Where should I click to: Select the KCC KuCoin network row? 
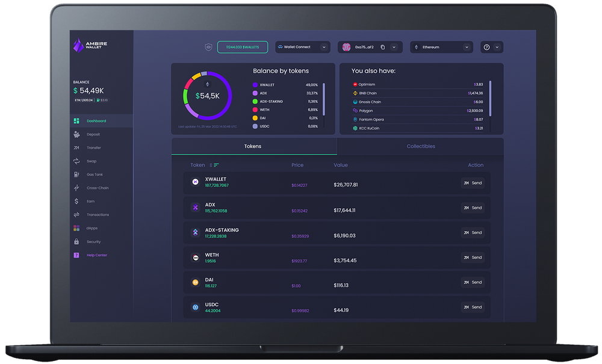418,129
